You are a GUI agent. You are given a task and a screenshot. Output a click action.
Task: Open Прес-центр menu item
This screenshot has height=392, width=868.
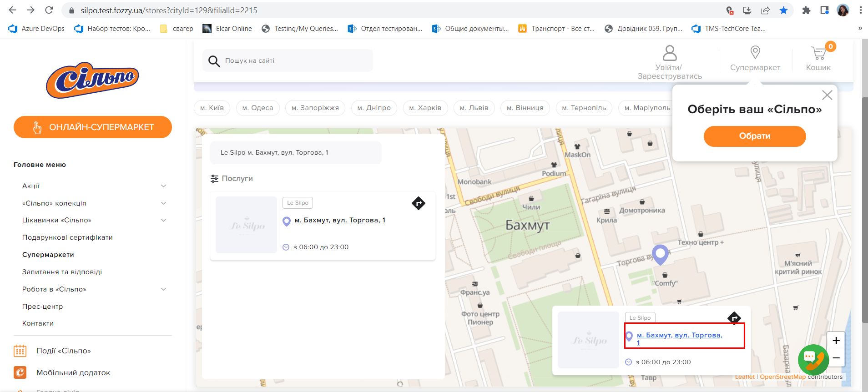tap(42, 307)
